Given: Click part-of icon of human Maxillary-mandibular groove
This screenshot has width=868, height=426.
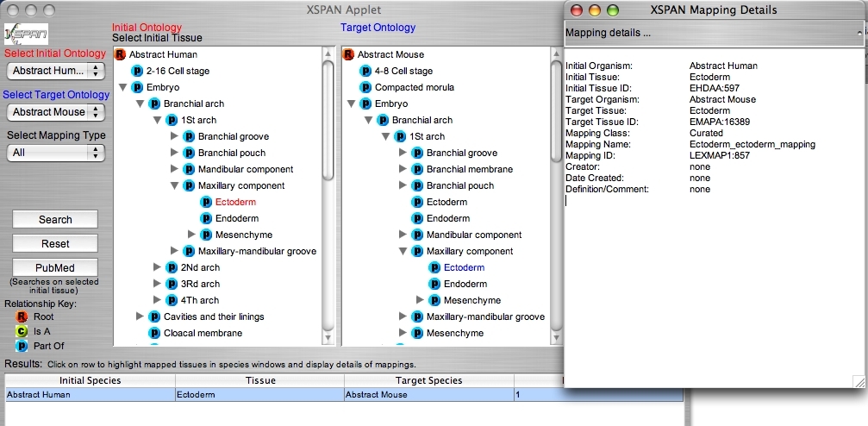Looking at the screenshot, I should point(189,251).
